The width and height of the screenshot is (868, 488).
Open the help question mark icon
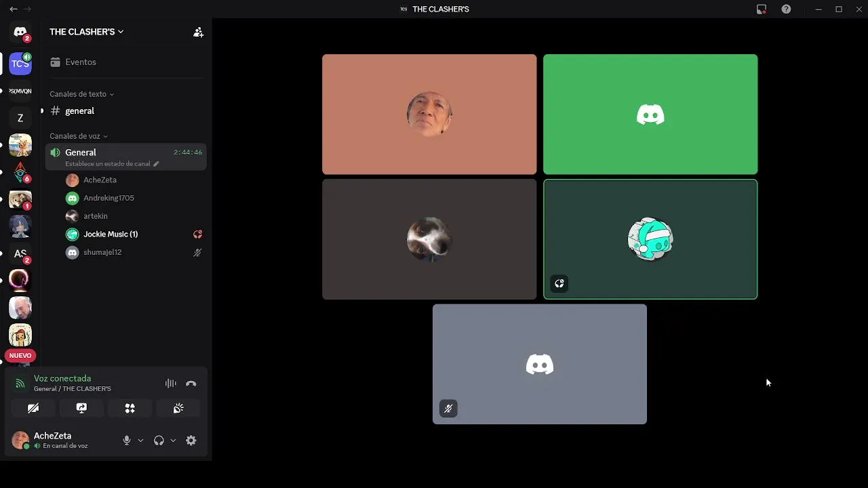(786, 9)
